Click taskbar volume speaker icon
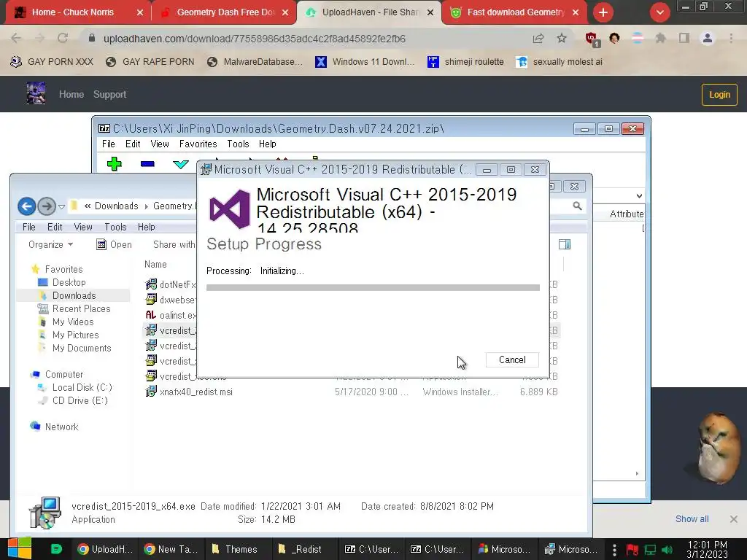 [x=667, y=550]
